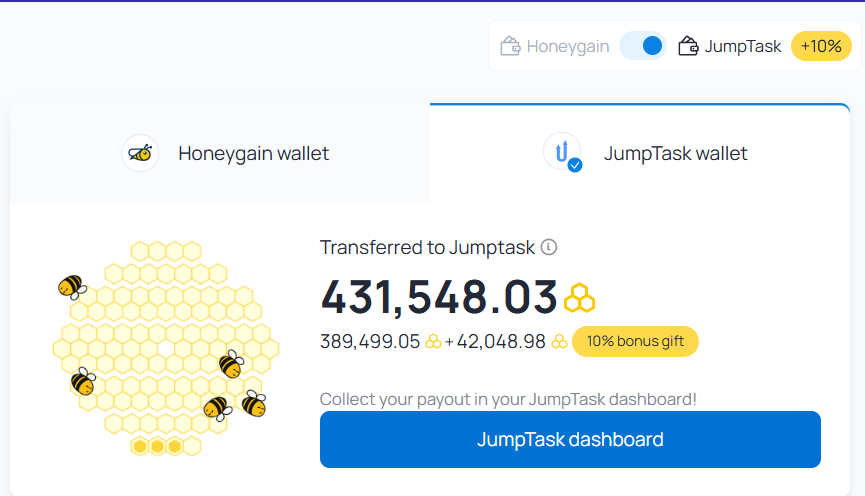
Task: Click the JumpTask verified logo icon
Action: [x=563, y=152]
